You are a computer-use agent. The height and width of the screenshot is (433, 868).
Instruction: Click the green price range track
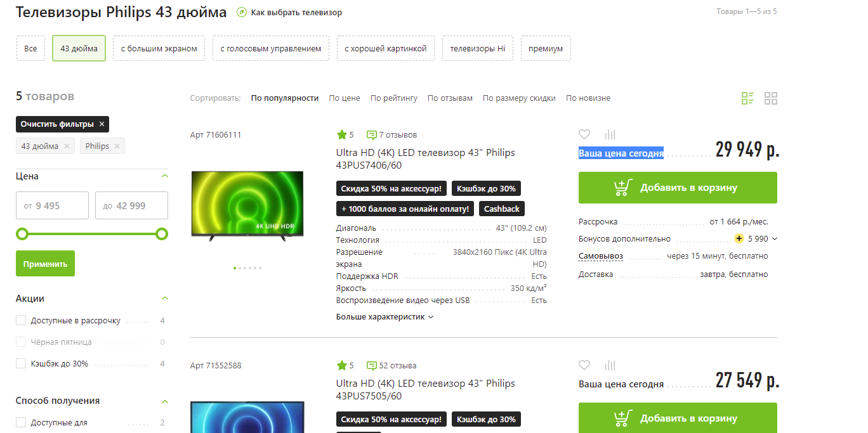[x=92, y=234]
